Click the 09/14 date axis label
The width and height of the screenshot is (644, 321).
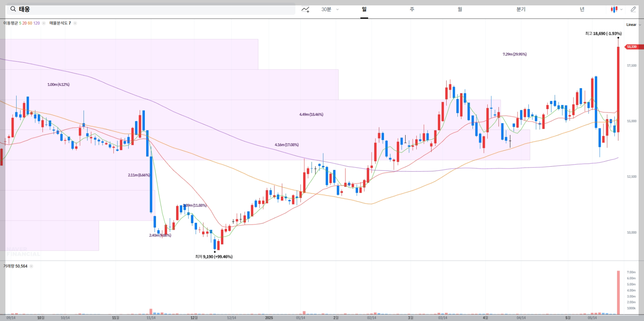tap(11, 318)
